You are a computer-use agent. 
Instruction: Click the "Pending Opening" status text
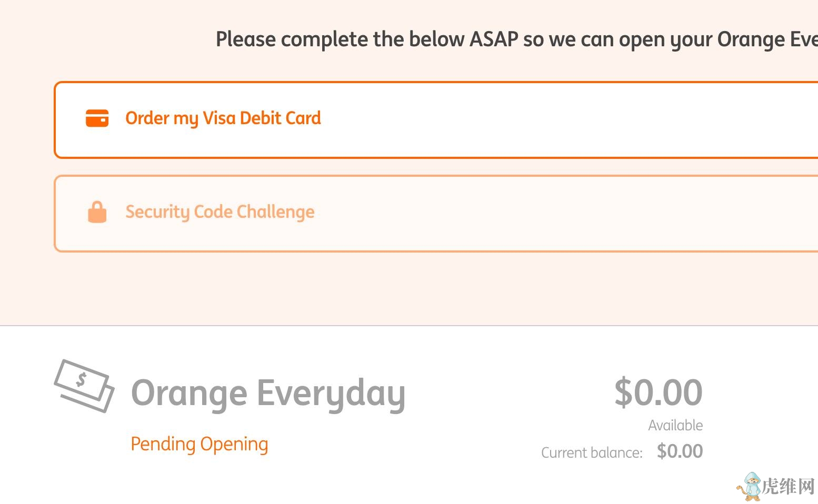pos(199,444)
